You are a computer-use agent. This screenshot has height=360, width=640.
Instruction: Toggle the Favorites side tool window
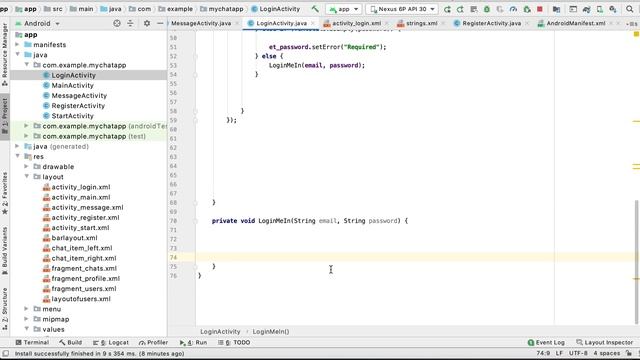click(5, 193)
